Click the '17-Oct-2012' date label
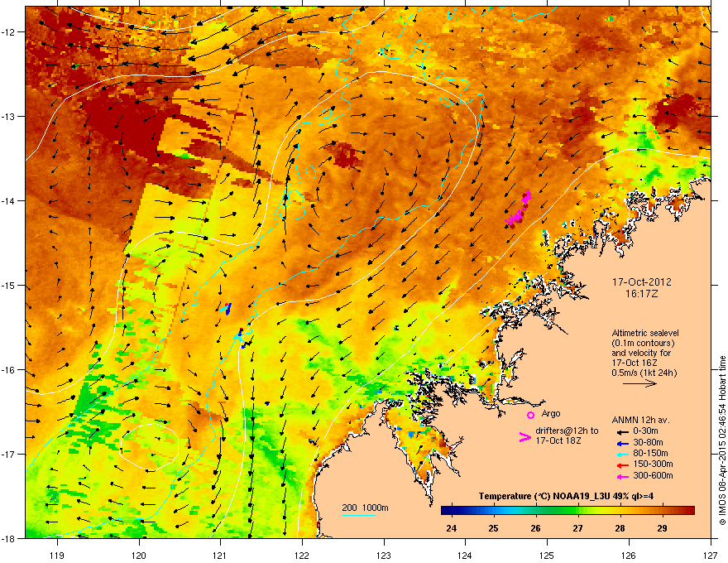Screen dimensions: 728x563 pyautogui.click(x=641, y=282)
